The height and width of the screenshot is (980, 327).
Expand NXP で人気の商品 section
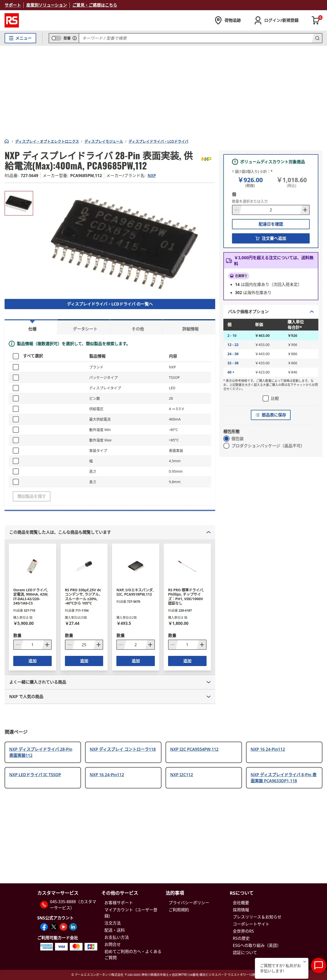coord(208,697)
